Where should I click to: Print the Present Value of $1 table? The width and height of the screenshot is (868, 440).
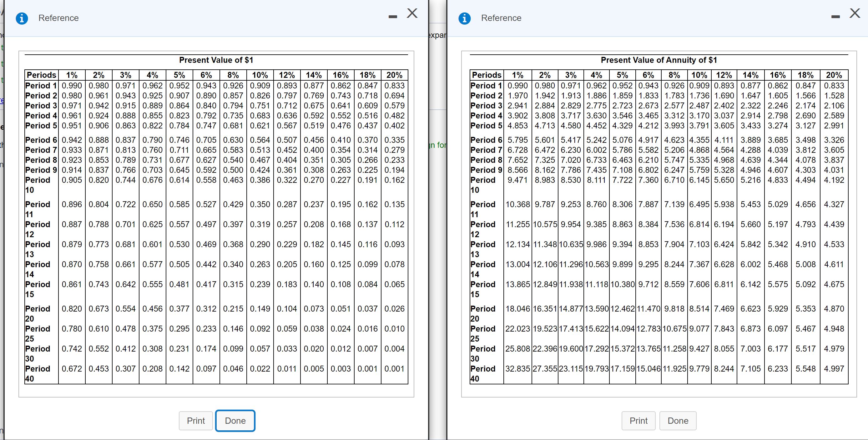coord(196,421)
